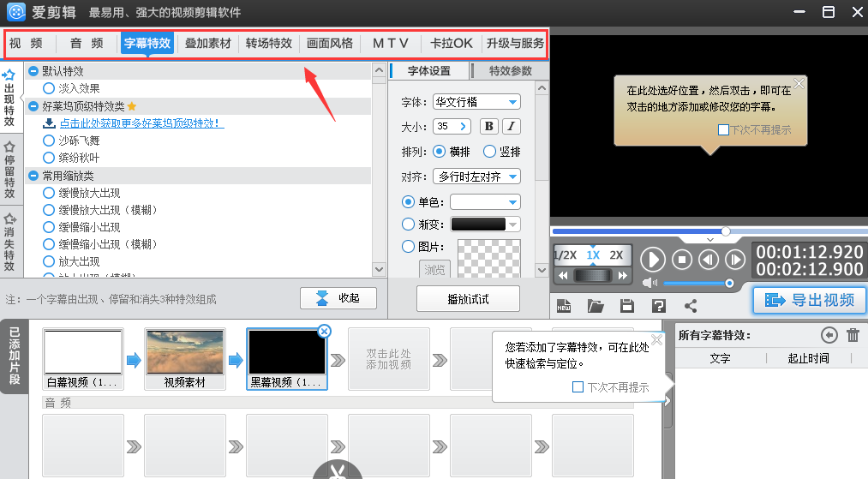Switch to the 转场特效 tab
Image resolution: width=868 pixels, height=479 pixels.
[x=269, y=44]
